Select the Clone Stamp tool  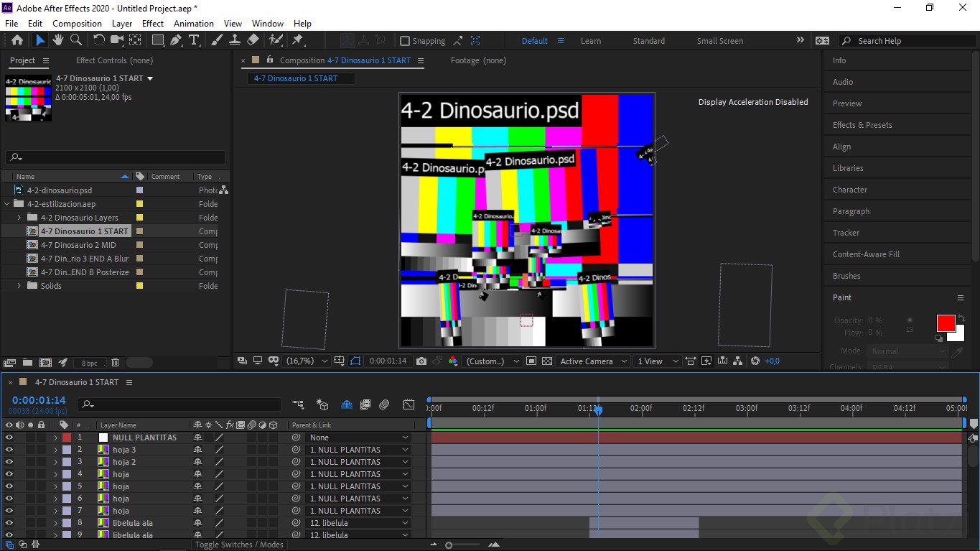234,40
